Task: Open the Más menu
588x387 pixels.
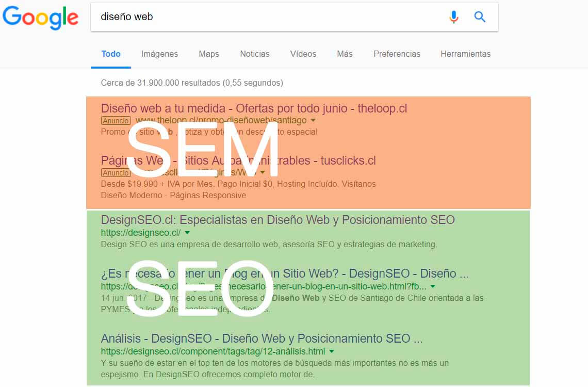Action: 344,54
